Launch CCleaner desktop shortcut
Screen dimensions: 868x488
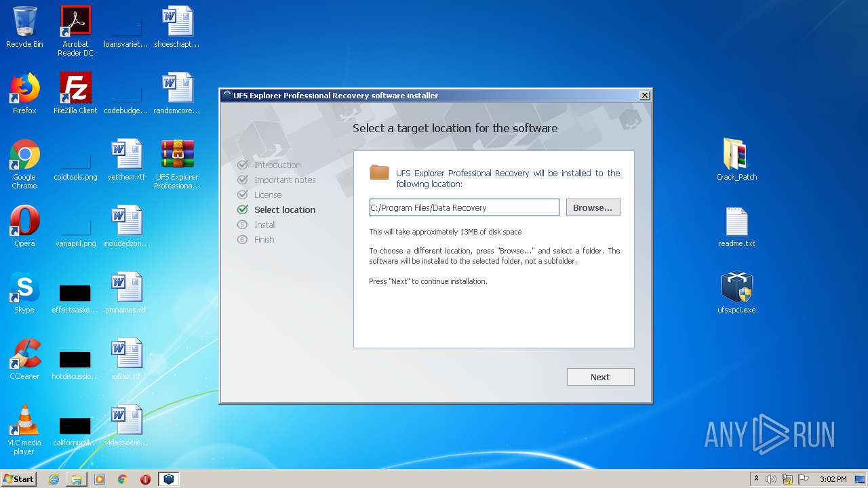[x=24, y=359]
